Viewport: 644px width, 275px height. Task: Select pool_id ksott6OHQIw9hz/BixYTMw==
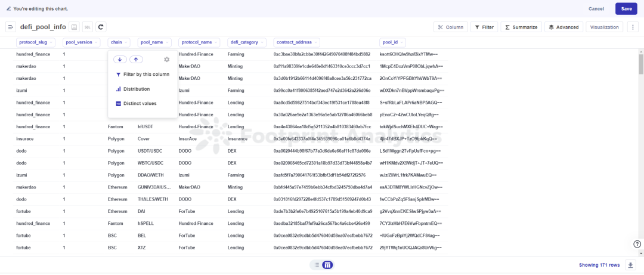tap(407, 54)
